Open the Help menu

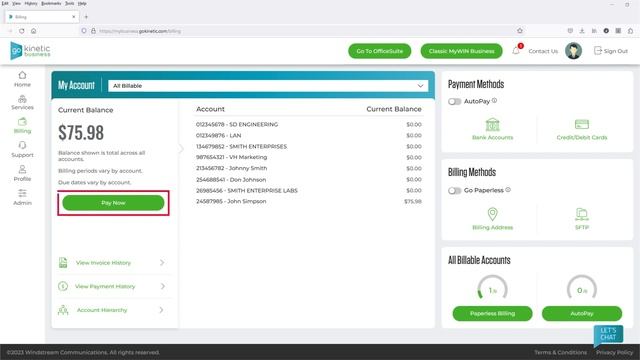(x=82, y=3)
